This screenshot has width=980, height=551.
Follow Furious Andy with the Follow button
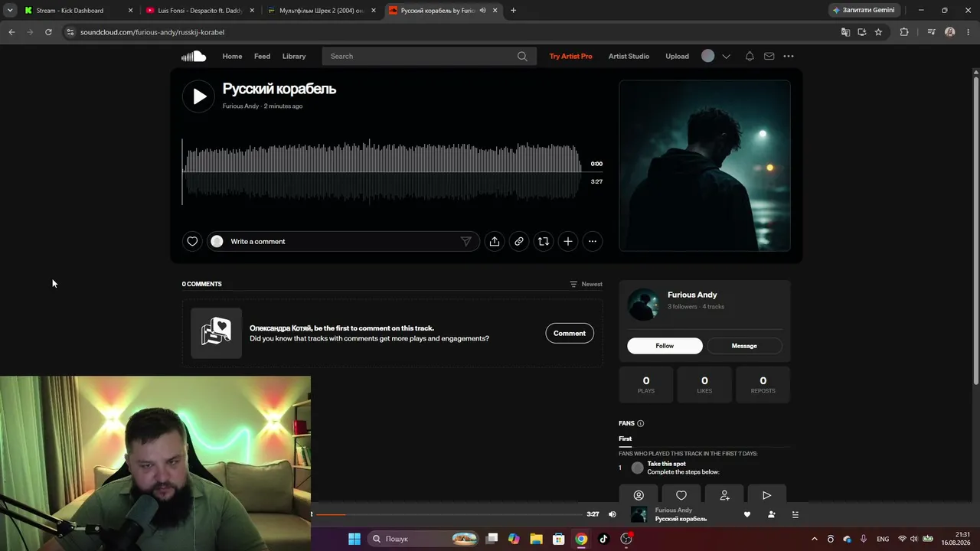pos(665,346)
